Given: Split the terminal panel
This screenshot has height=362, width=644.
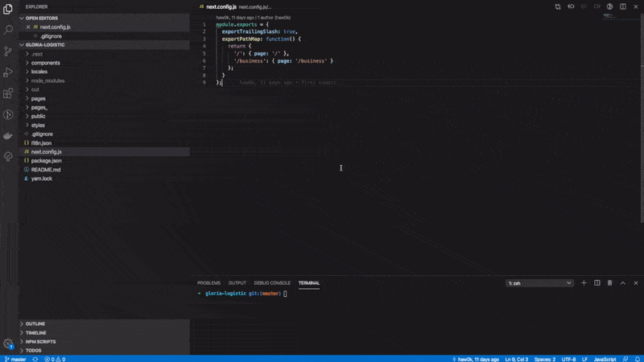Looking at the screenshot, I should click(597, 283).
